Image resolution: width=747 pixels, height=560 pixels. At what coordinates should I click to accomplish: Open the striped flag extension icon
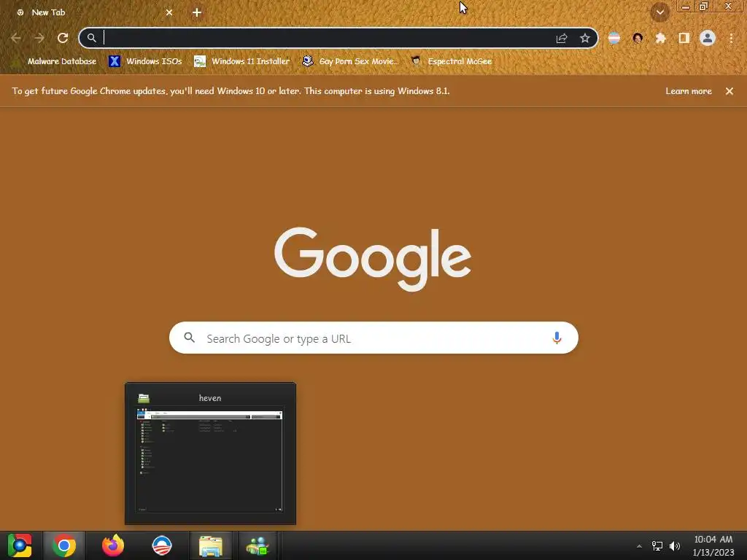click(614, 38)
